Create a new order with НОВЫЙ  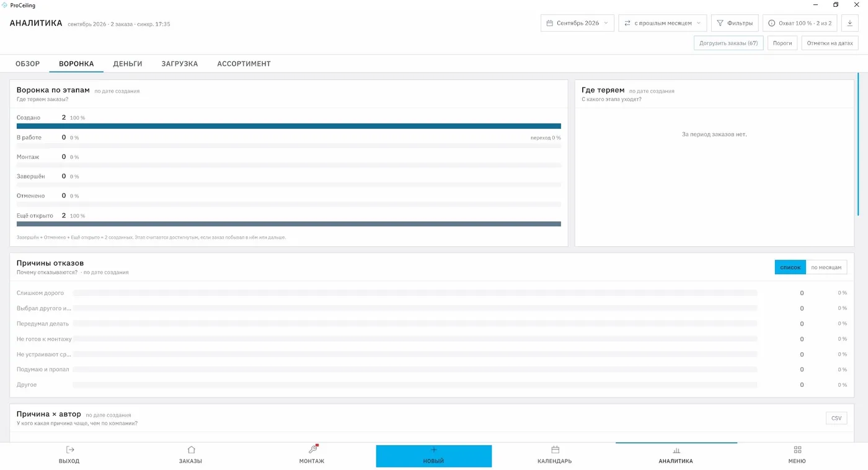pos(433,456)
